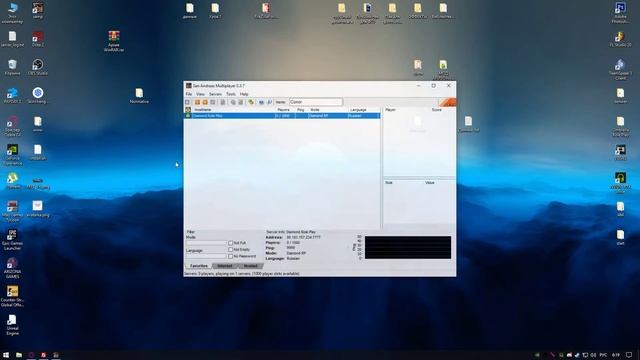640x360 pixels.
Task: Click the Mode filter field
Action: click(x=206, y=242)
